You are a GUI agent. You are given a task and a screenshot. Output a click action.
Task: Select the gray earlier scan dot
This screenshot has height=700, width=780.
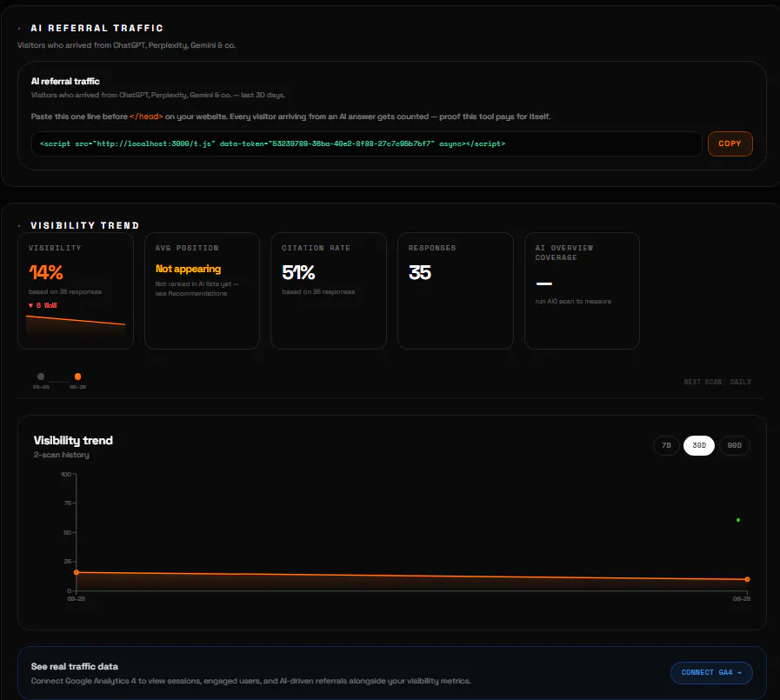tap(41, 377)
